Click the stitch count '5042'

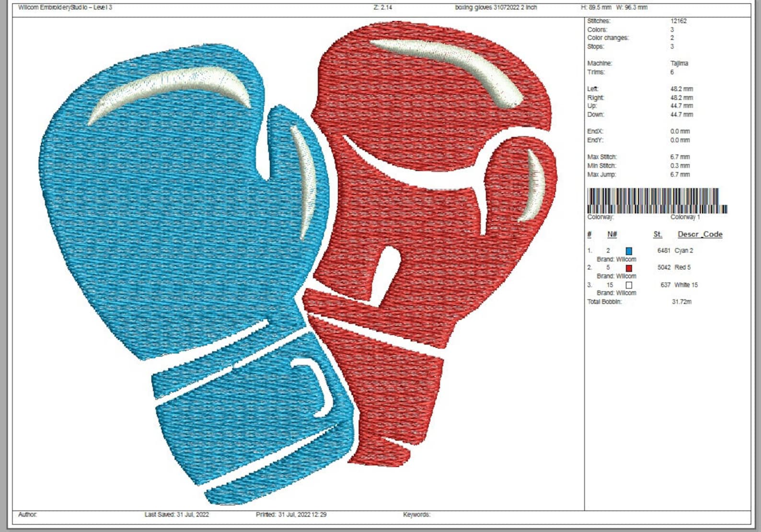coord(664,267)
